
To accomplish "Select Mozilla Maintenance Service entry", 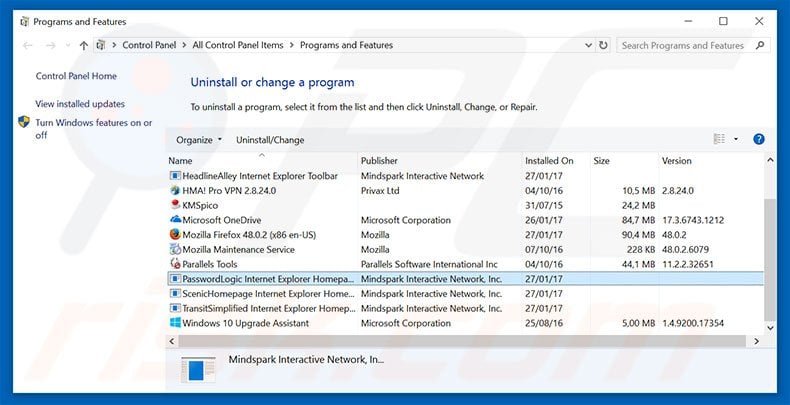I will pos(465,249).
